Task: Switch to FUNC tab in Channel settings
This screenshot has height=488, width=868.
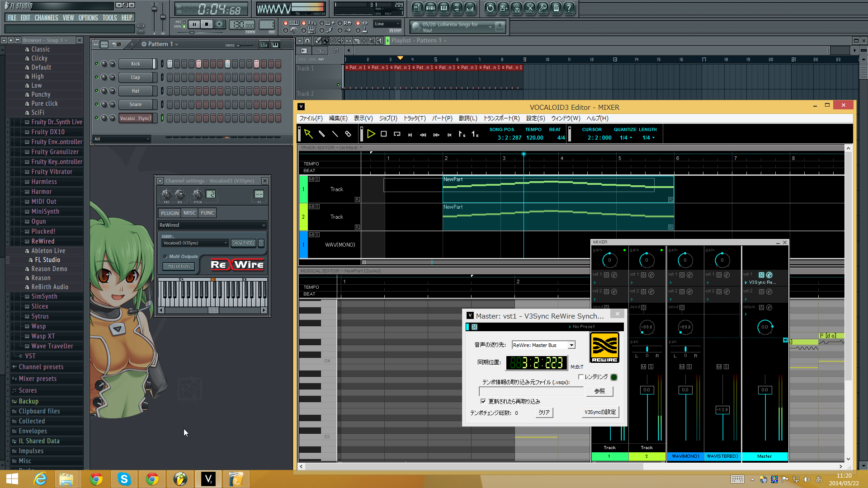Action: (x=208, y=213)
